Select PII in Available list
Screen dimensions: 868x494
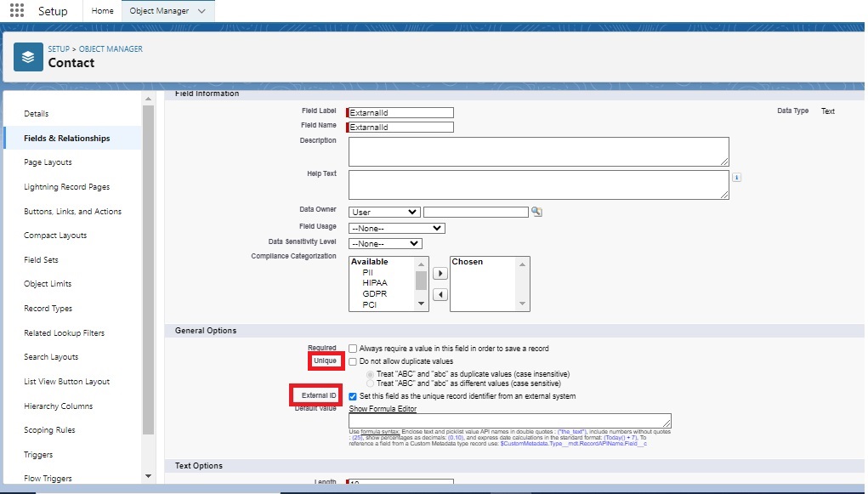[x=367, y=272]
